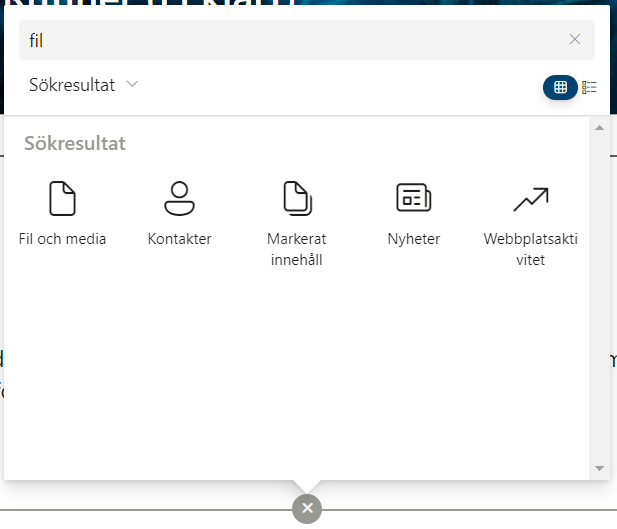Click the scrollbar up arrow
The height and width of the screenshot is (529, 617).
(x=599, y=128)
